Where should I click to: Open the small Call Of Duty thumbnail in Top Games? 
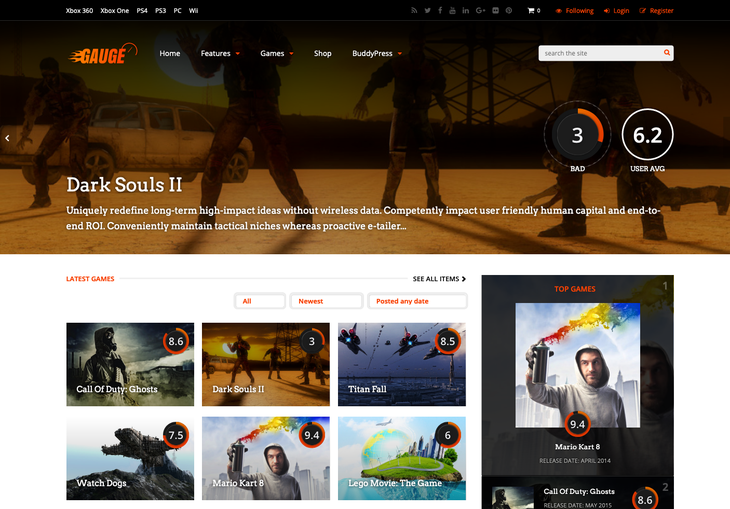(x=513, y=498)
